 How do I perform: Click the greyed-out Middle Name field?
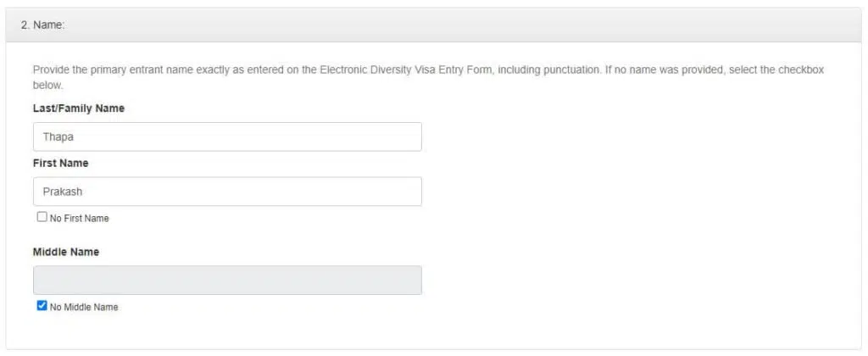227,281
